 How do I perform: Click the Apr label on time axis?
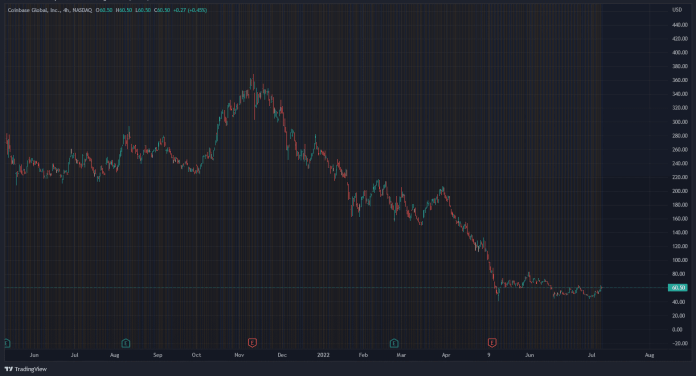point(446,355)
